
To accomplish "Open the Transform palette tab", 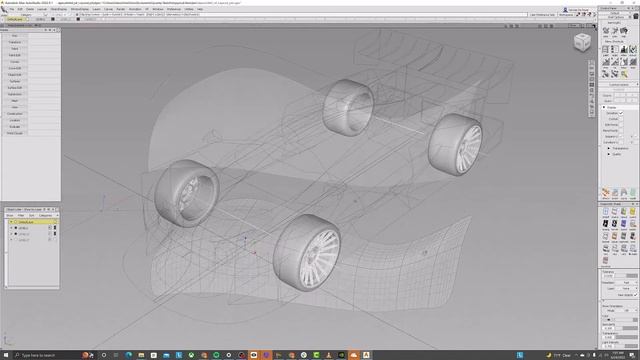I will [x=15, y=42].
